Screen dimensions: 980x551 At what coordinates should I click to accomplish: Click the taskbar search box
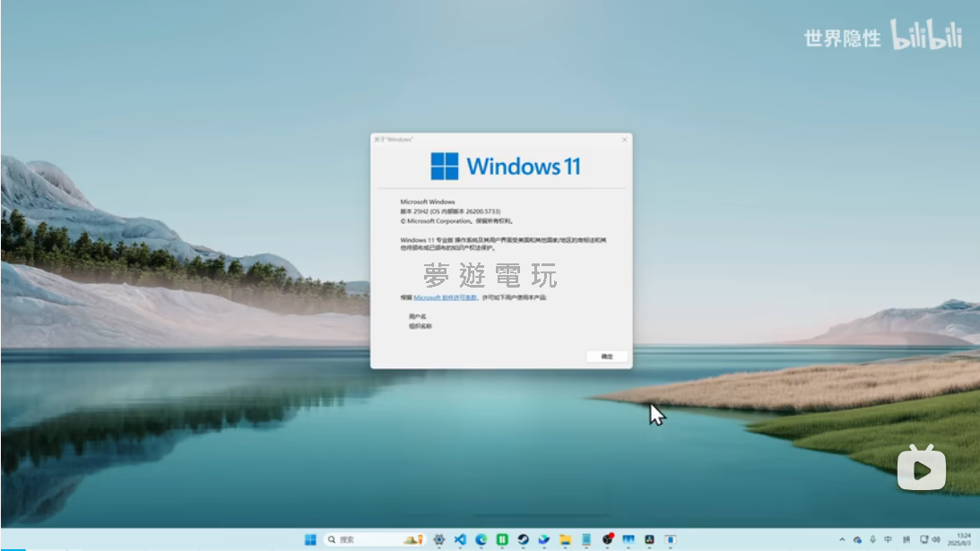coord(375,539)
